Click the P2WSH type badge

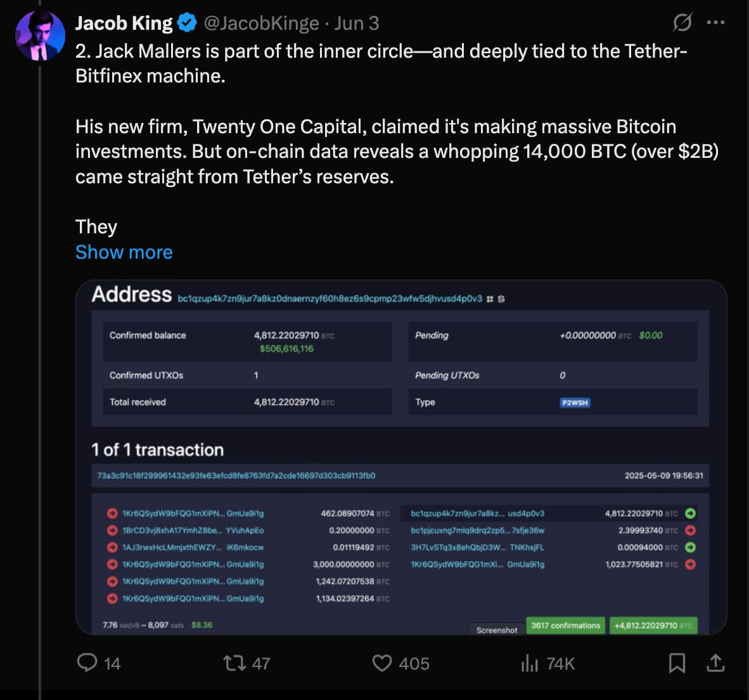[x=575, y=403]
